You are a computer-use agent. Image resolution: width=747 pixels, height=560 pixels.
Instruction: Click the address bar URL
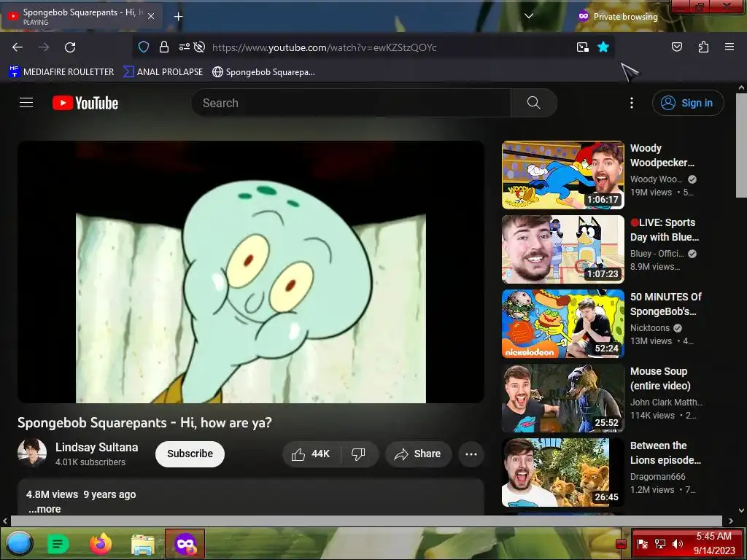324,47
